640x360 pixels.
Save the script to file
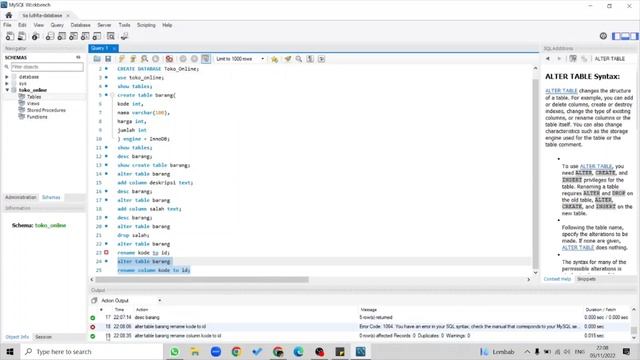tap(108, 59)
